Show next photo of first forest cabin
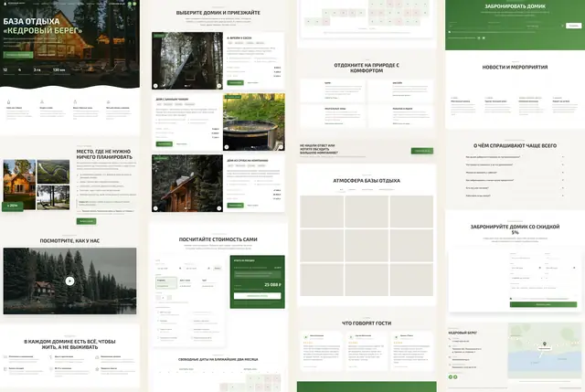The image size is (585, 392). [x=219, y=86]
